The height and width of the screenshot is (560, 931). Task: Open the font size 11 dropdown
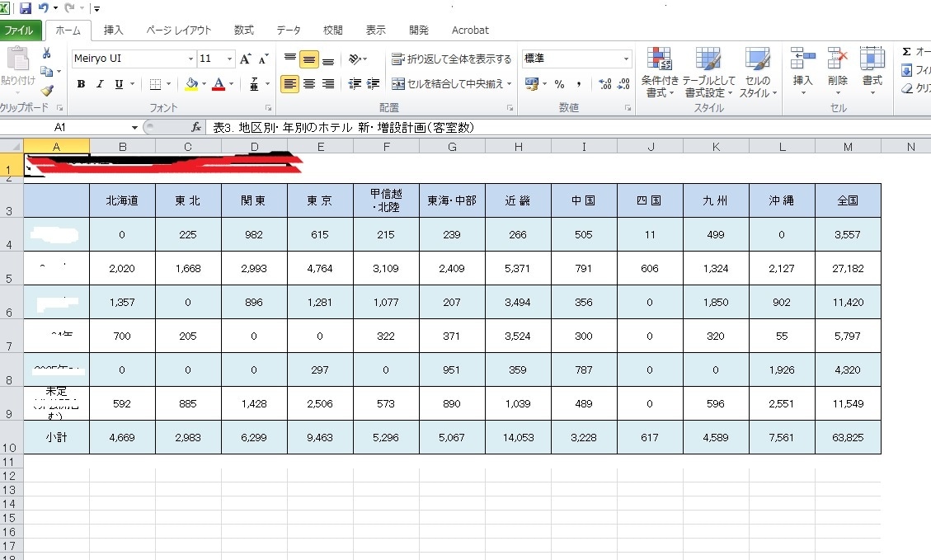point(229,59)
